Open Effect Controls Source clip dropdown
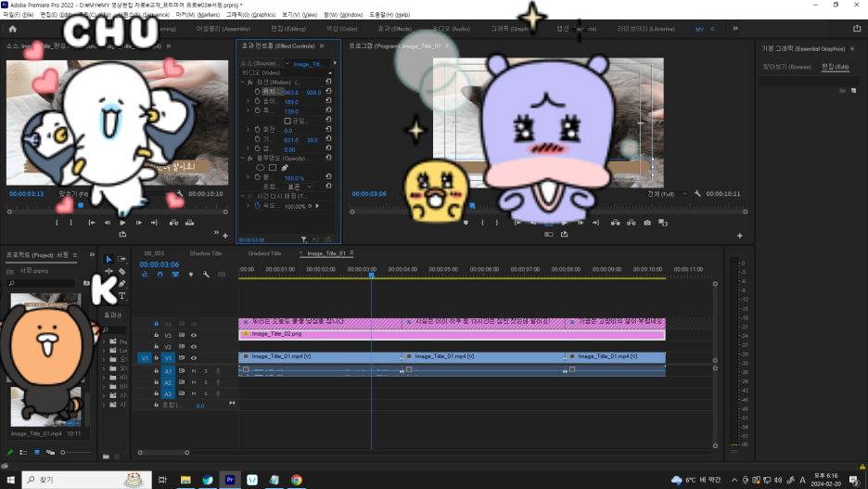Screen dimensions: 868x489 point(287,64)
